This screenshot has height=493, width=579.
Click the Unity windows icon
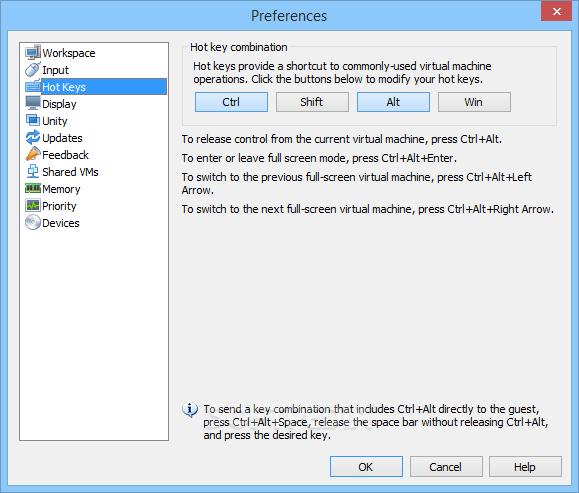[33, 121]
